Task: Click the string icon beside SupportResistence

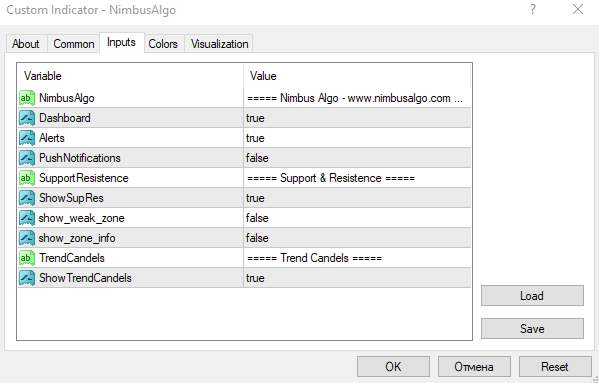Action: click(27, 178)
